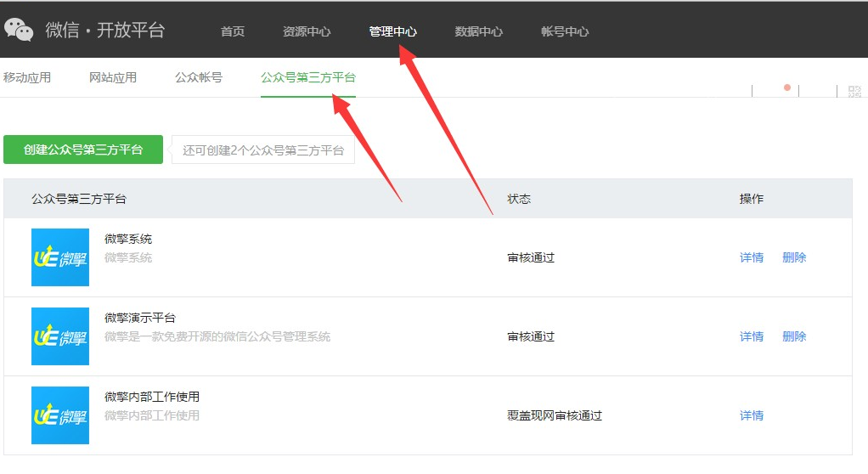Select the 微擎演示平台 platform name
868x474 pixels.
click(x=140, y=318)
